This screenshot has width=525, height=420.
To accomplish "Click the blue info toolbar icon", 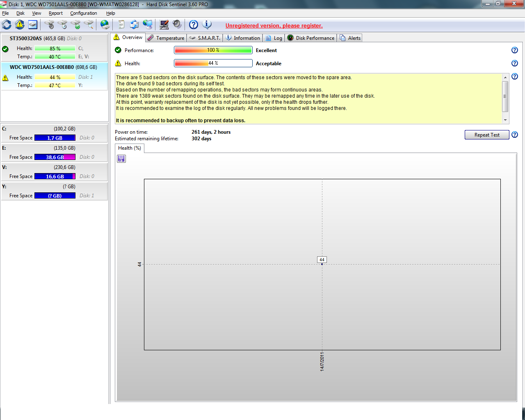I will click(207, 25).
